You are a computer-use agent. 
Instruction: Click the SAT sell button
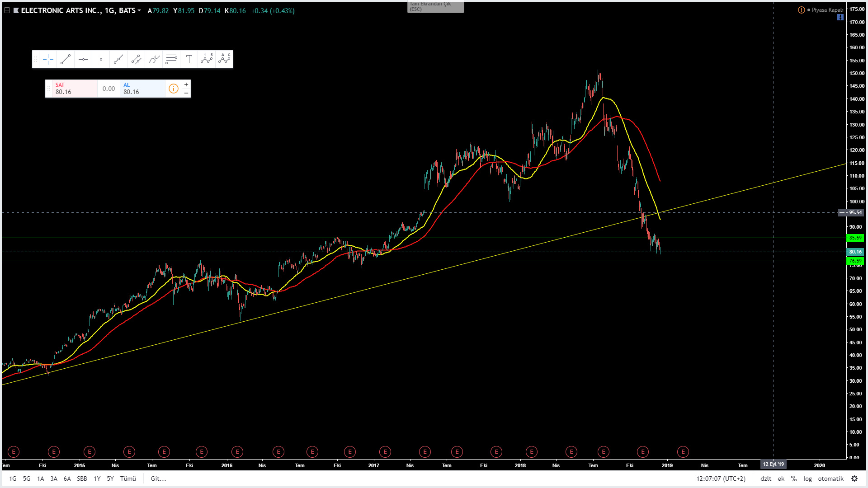point(75,89)
